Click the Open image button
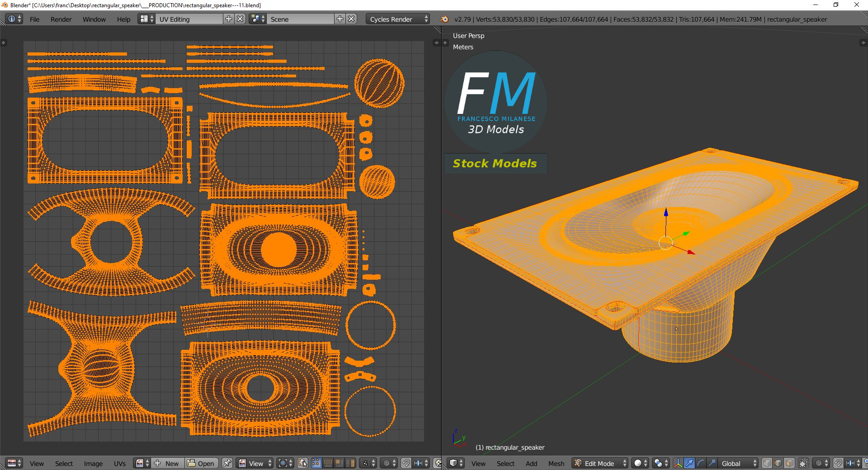868x470 pixels. [x=201, y=463]
